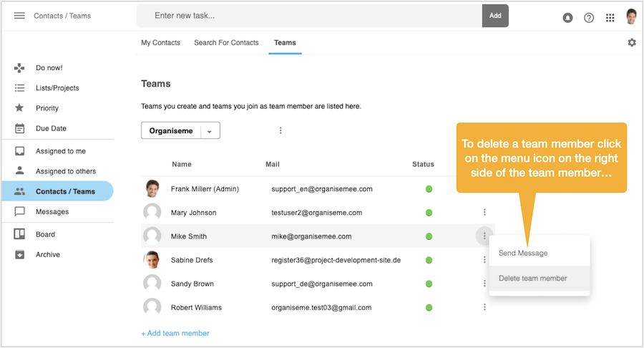This screenshot has height=348, width=644.
Task: Open the apps grid icon
Action: click(610, 18)
